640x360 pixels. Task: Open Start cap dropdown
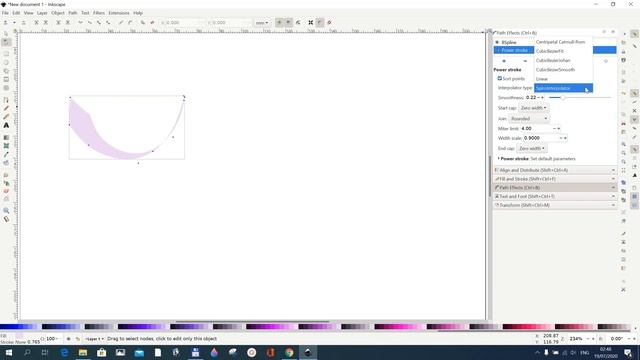(x=533, y=108)
